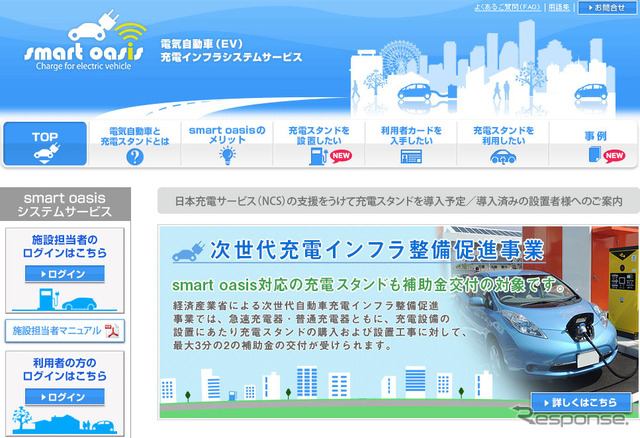The height and width of the screenshot is (438, 640).
Task: Click the car plug icon beside banner title
Action: pos(188,251)
